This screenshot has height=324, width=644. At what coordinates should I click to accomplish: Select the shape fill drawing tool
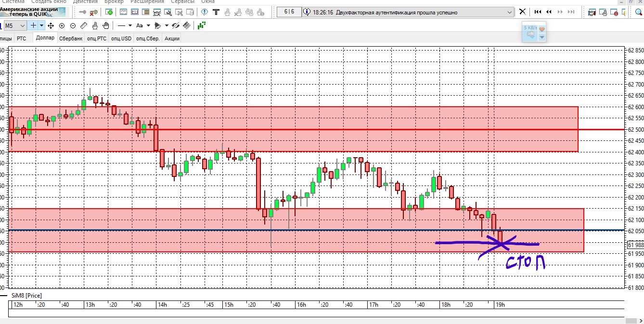point(157,25)
